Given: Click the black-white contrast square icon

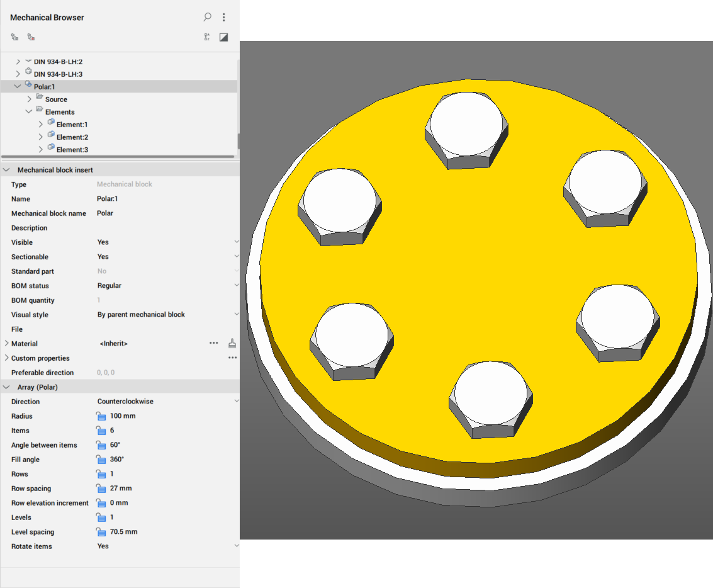Looking at the screenshot, I should [223, 37].
